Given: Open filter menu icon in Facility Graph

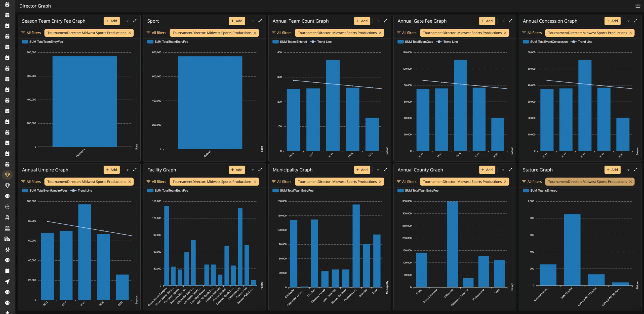Looking at the screenshot, I should [253, 170].
